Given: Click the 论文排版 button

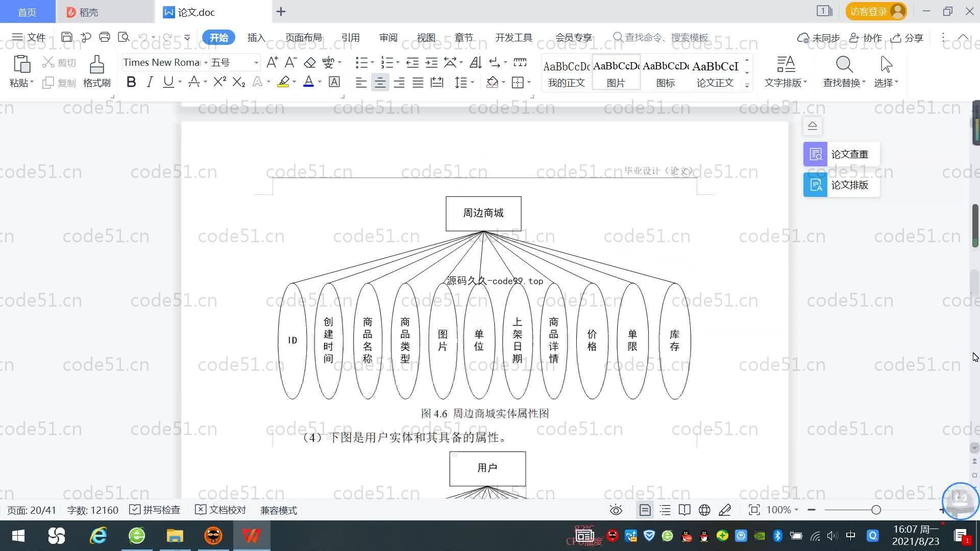Looking at the screenshot, I should tap(841, 185).
